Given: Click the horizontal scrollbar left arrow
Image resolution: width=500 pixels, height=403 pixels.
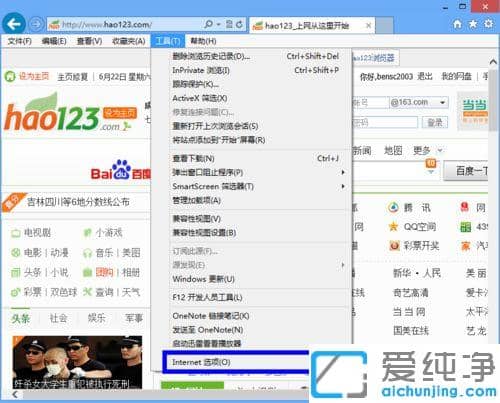Looking at the screenshot, I should [15, 394].
